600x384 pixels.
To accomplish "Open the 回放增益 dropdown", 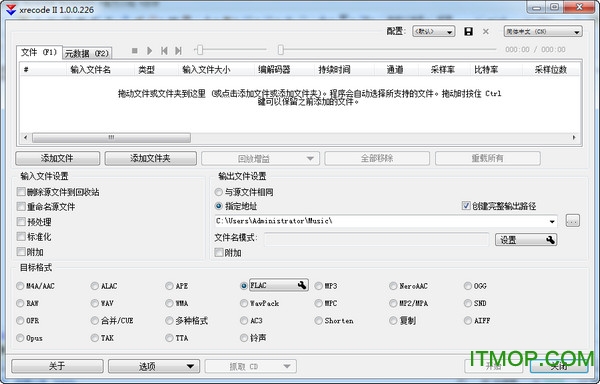I will [260, 158].
